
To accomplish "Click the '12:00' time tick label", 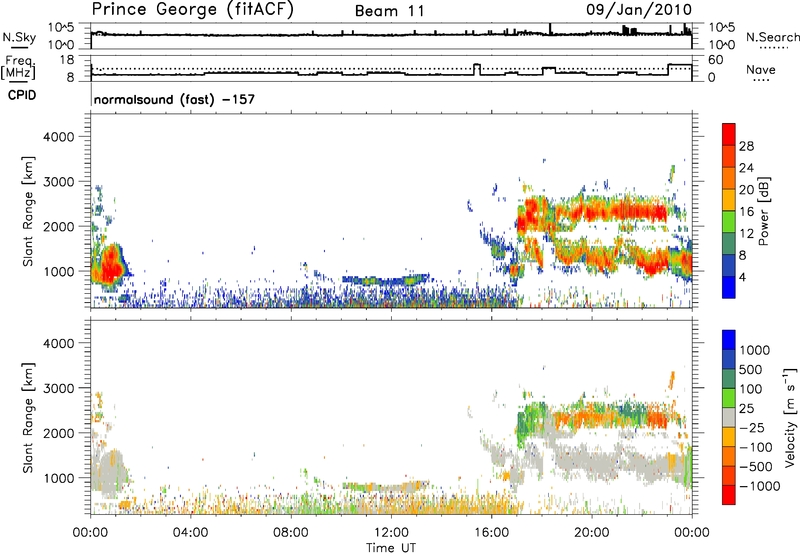I will click(391, 533).
